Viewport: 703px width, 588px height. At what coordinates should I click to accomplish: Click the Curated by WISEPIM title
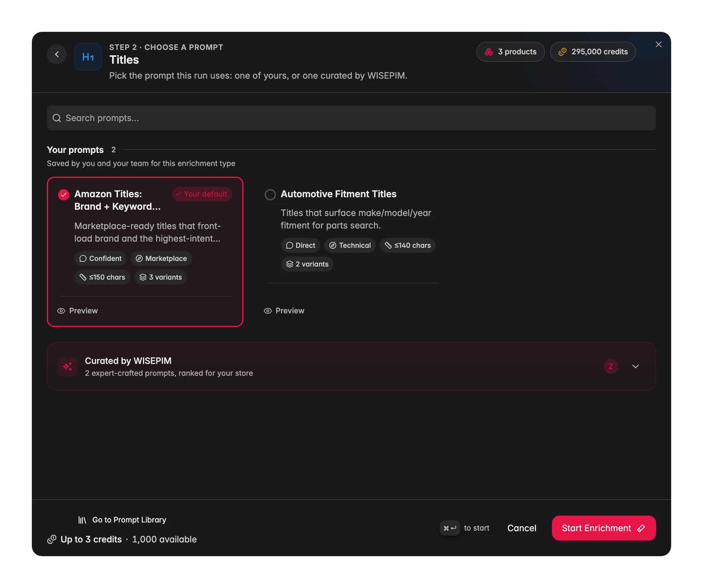point(128,361)
